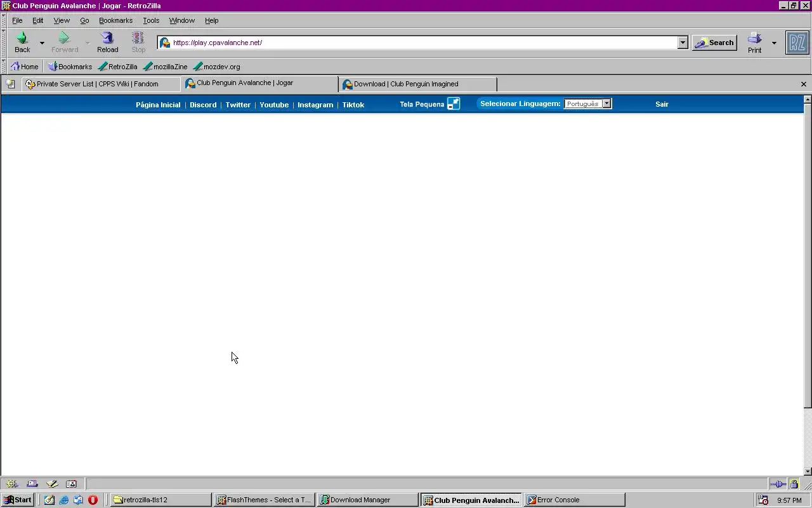Click the 9:57 PM system clock
This screenshot has height=508, width=812.
point(789,500)
